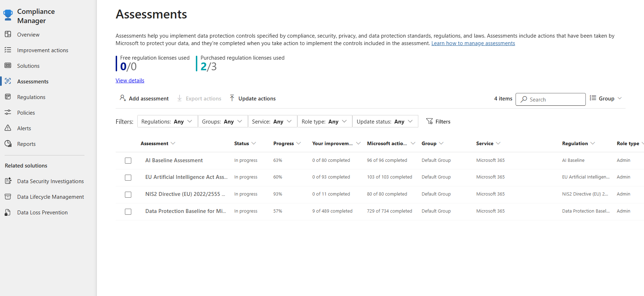Select the Data Protection Baseline row checkbox
Screen dimensions: 644x296
tap(128, 212)
